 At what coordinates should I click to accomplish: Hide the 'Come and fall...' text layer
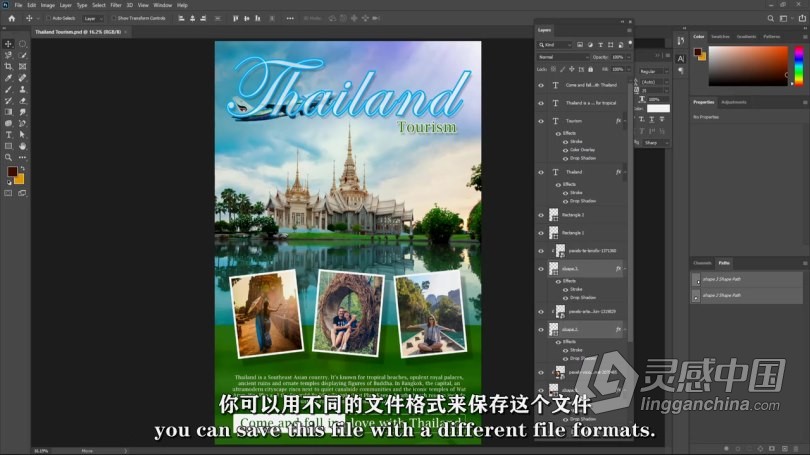click(x=541, y=85)
